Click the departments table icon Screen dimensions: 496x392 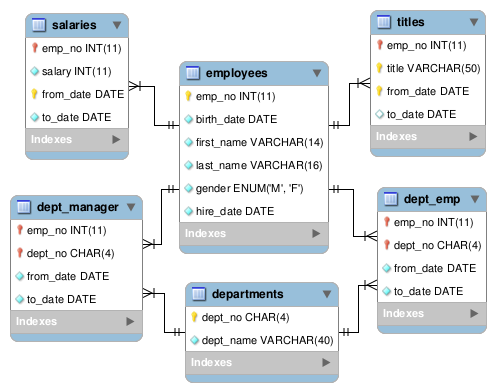pos(198,294)
